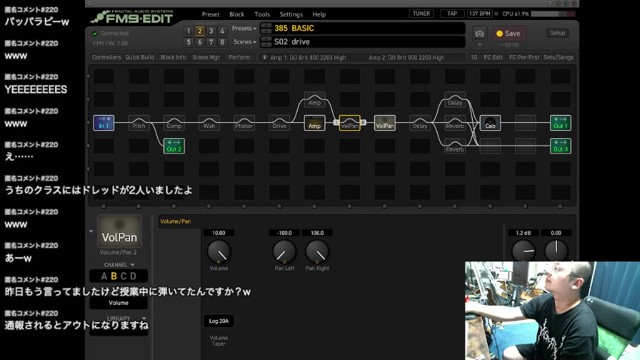Open the TUNER button

coord(421,13)
